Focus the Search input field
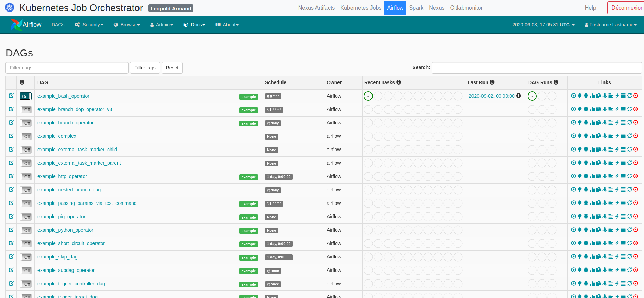 [536, 68]
